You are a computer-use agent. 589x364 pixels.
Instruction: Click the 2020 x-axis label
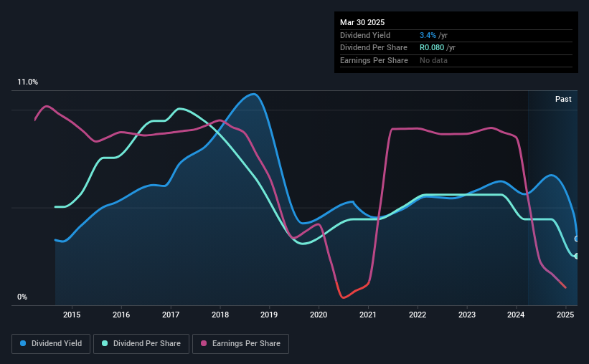pos(319,315)
